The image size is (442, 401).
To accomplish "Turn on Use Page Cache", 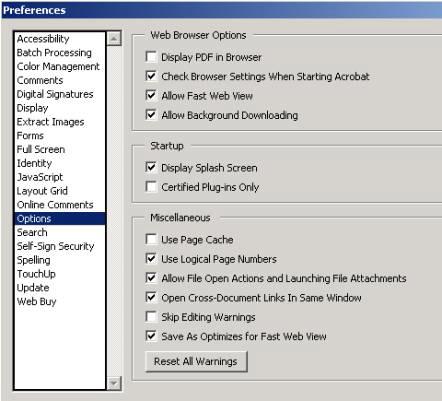I will click(x=151, y=239).
